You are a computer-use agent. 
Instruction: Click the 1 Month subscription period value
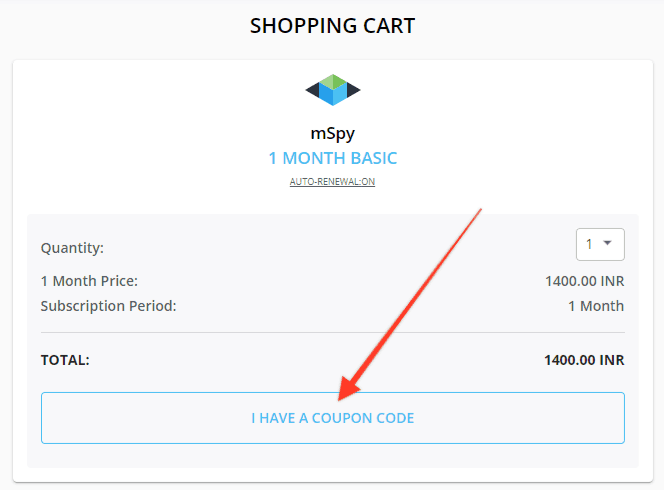click(x=596, y=306)
